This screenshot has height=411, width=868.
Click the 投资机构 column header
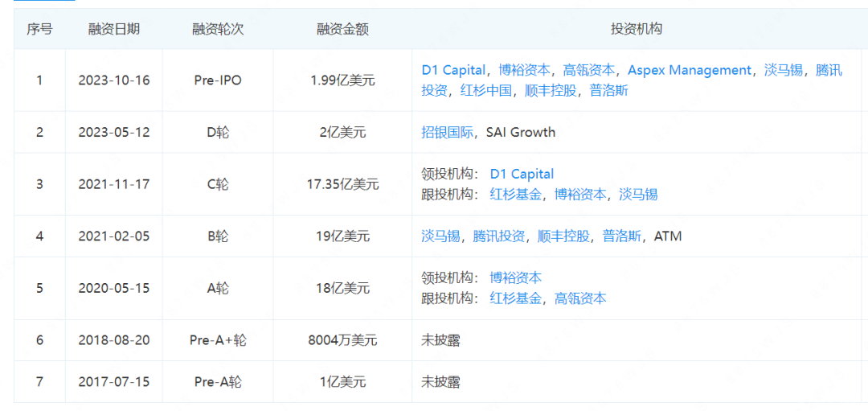coord(636,29)
